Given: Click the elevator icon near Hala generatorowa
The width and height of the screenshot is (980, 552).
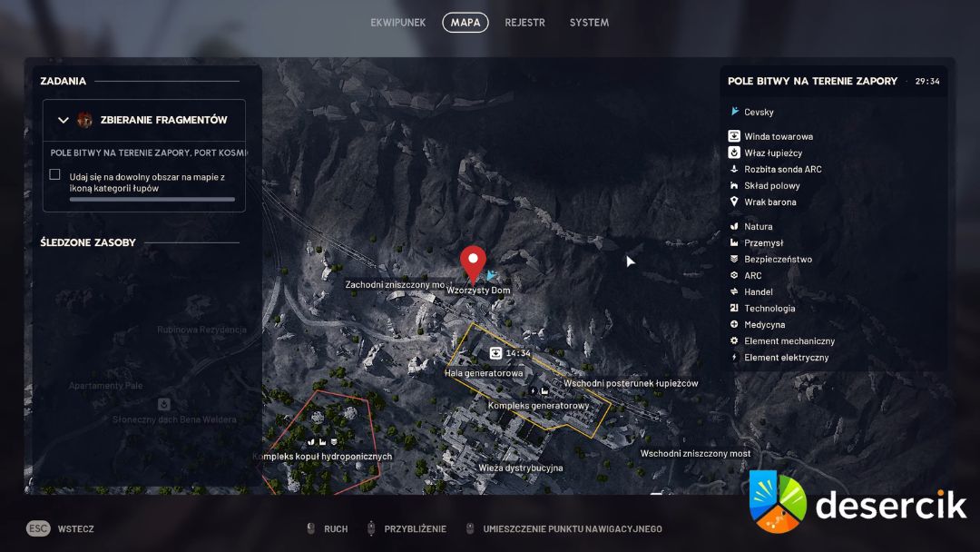Looking at the screenshot, I should click(495, 353).
